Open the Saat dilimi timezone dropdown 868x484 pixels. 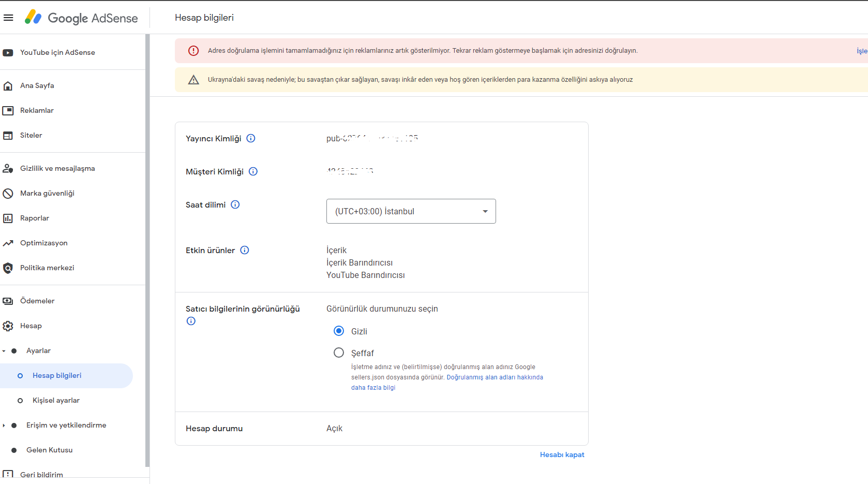(x=411, y=211)
